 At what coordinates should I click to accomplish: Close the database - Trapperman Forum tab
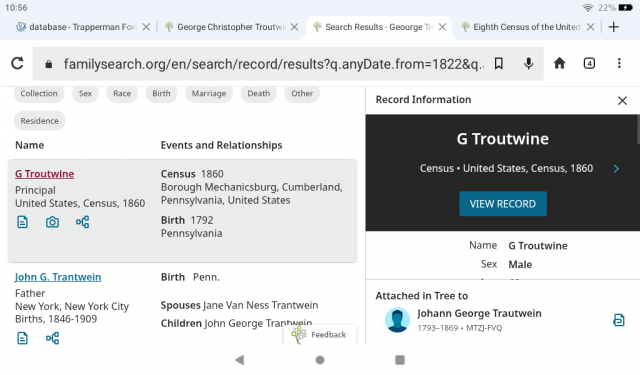(x=146, y=27)
